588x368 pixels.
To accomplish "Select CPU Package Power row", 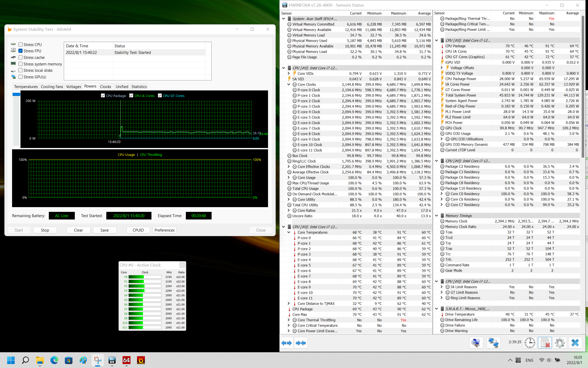I will tap(507, 79).
